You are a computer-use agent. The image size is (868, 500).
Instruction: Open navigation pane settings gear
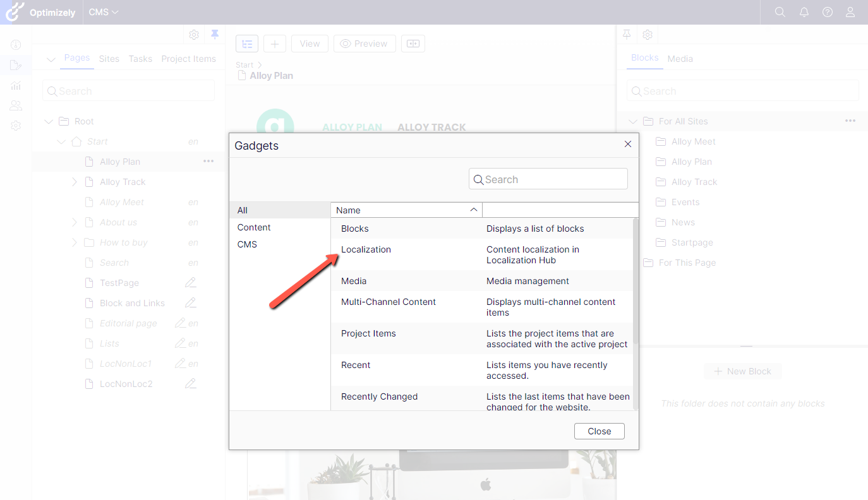(x=194, y=34)
